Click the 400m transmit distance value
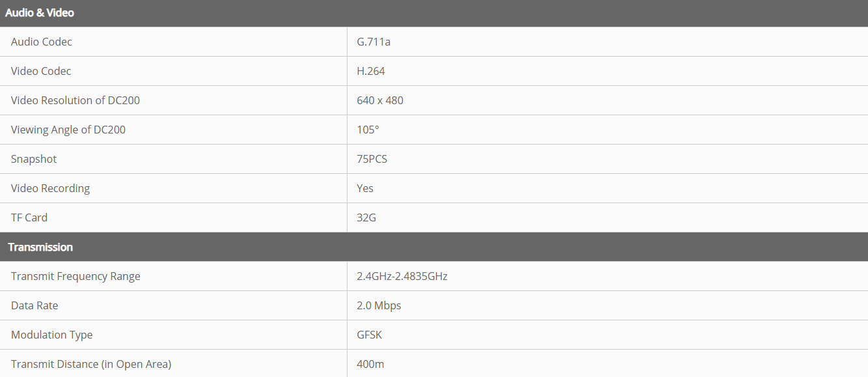 [x=370, y=365]
